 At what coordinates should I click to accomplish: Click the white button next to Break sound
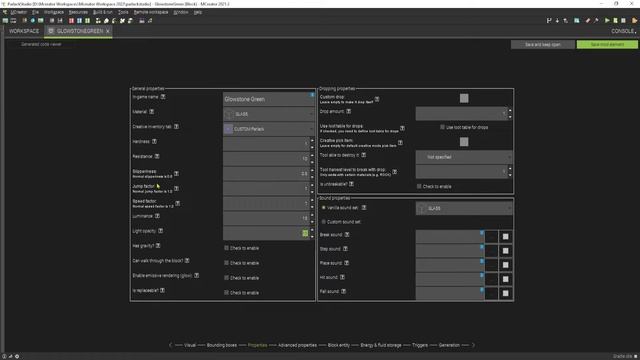[x=505, y=237]
